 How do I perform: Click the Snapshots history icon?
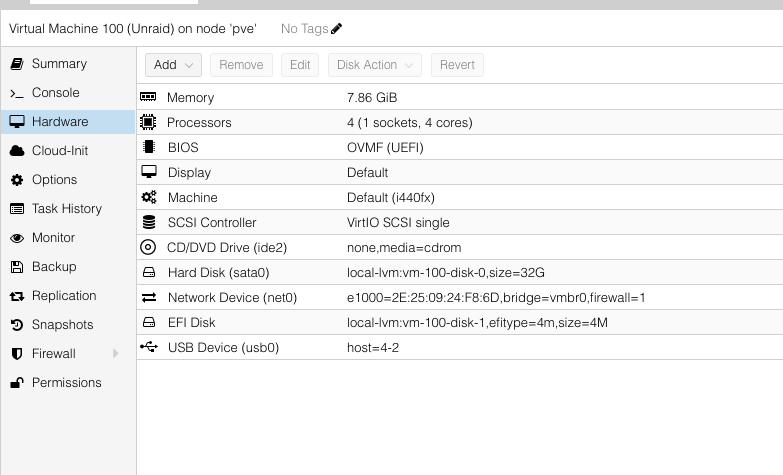pos(17,325)
